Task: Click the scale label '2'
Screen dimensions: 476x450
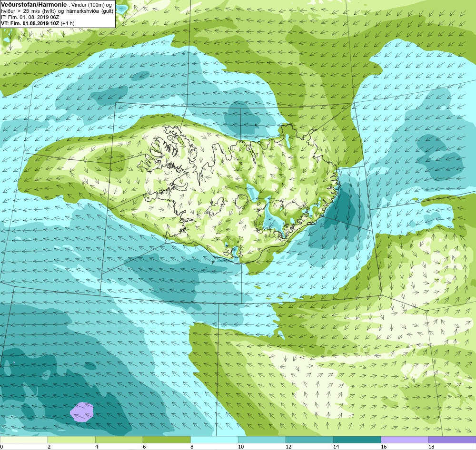Action: click(x=49, y=447)
